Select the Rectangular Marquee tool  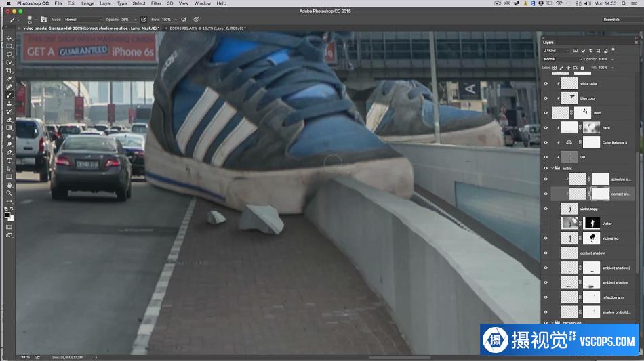coord(9,46)
